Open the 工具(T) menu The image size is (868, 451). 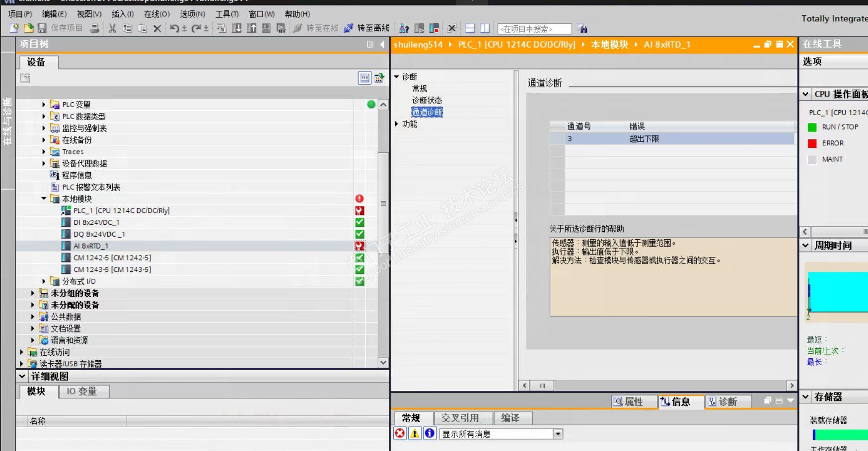coord(227,14)
